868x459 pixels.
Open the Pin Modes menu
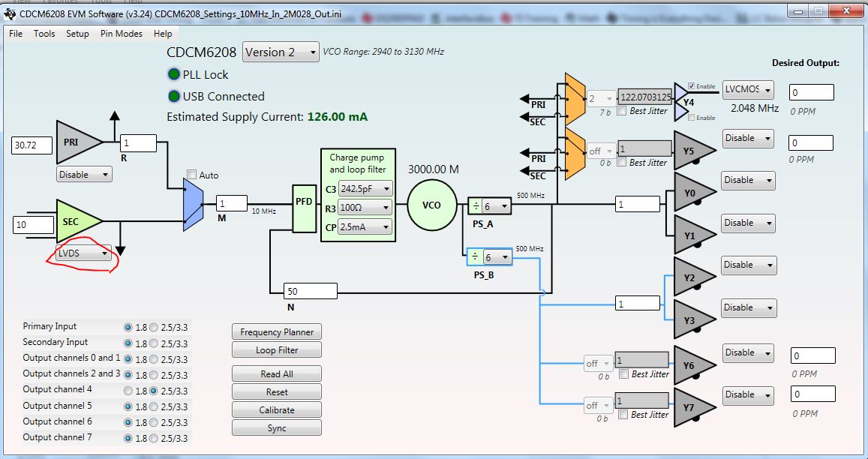(122, 34)
